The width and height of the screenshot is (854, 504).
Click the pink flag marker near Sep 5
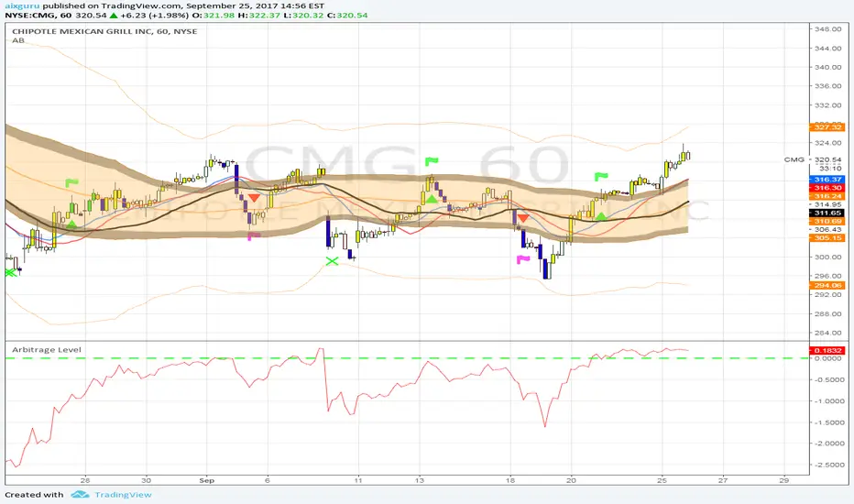253,236
